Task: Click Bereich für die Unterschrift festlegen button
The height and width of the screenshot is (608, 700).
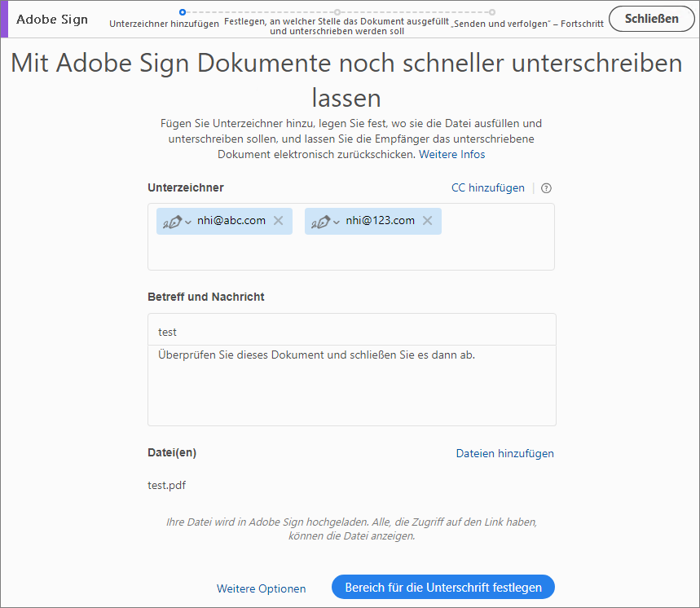Action: coord(442,587)
